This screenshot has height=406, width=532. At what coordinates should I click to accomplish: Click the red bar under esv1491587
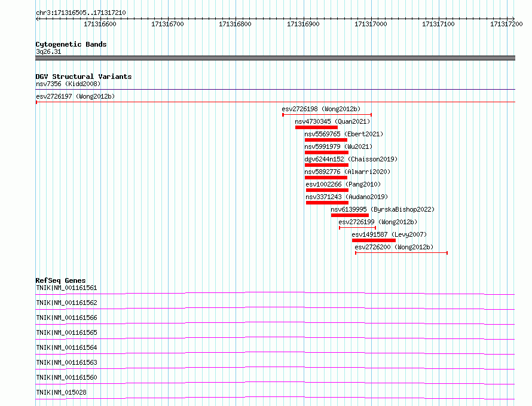click(374, 240)
